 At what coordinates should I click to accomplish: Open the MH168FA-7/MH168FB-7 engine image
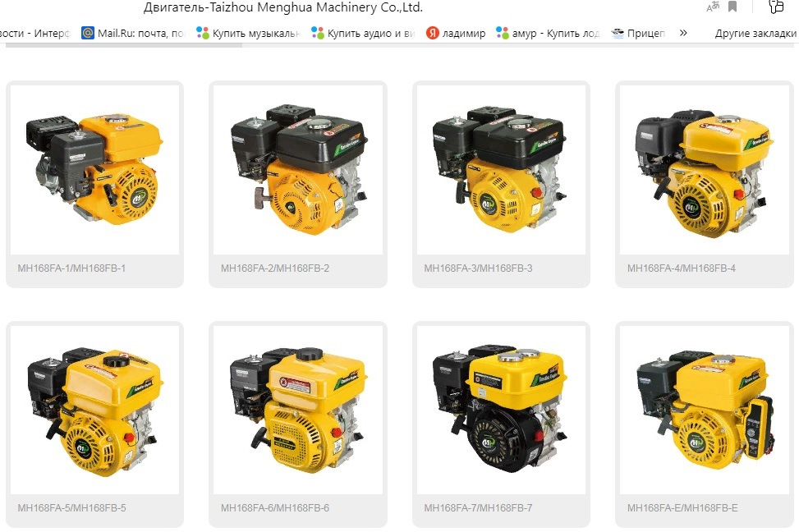point(502,410)
